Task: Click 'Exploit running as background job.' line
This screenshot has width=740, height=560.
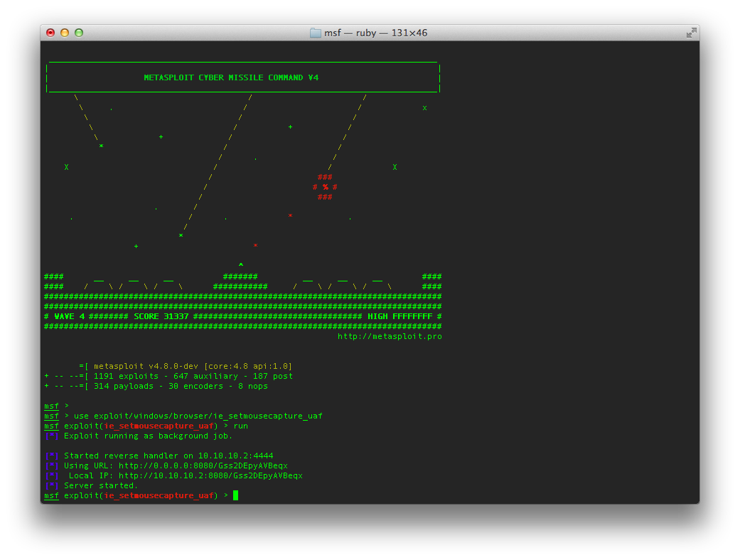Action: point(148,436)
